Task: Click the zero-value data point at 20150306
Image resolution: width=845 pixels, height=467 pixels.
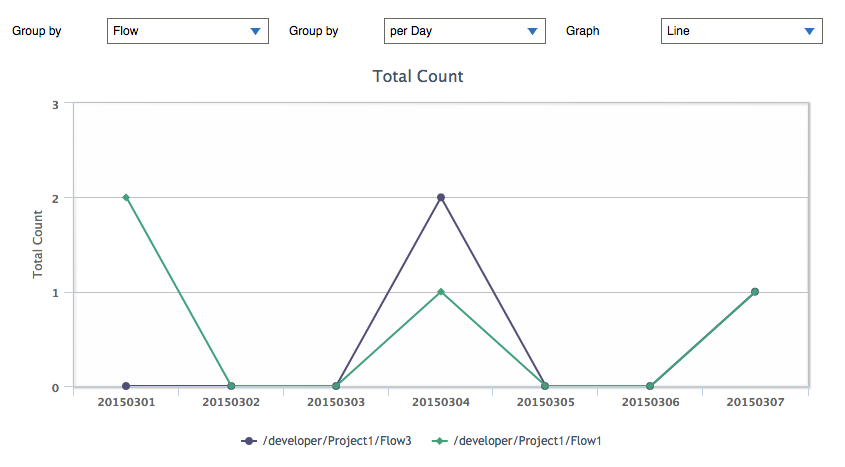Action: pyautogui.click(x=650, y=386)
